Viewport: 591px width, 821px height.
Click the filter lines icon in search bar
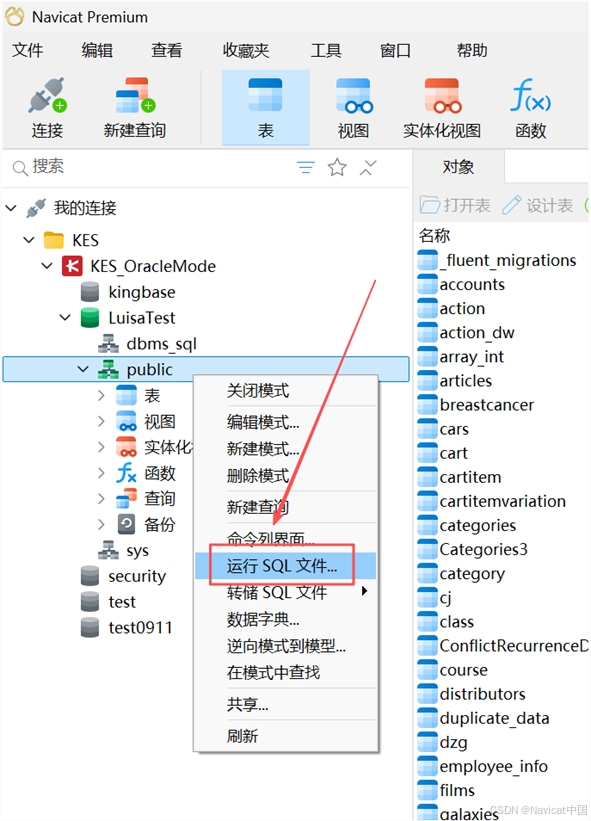306,168
